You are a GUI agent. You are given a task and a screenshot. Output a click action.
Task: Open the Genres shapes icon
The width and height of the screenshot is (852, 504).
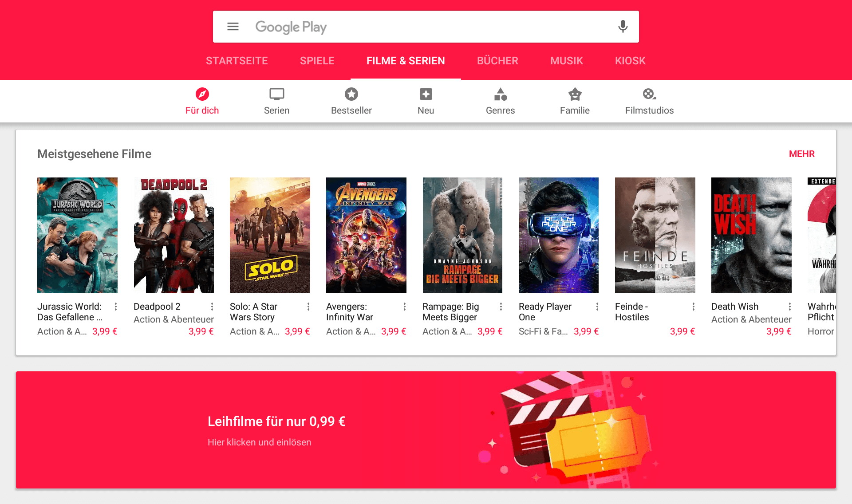501,94
